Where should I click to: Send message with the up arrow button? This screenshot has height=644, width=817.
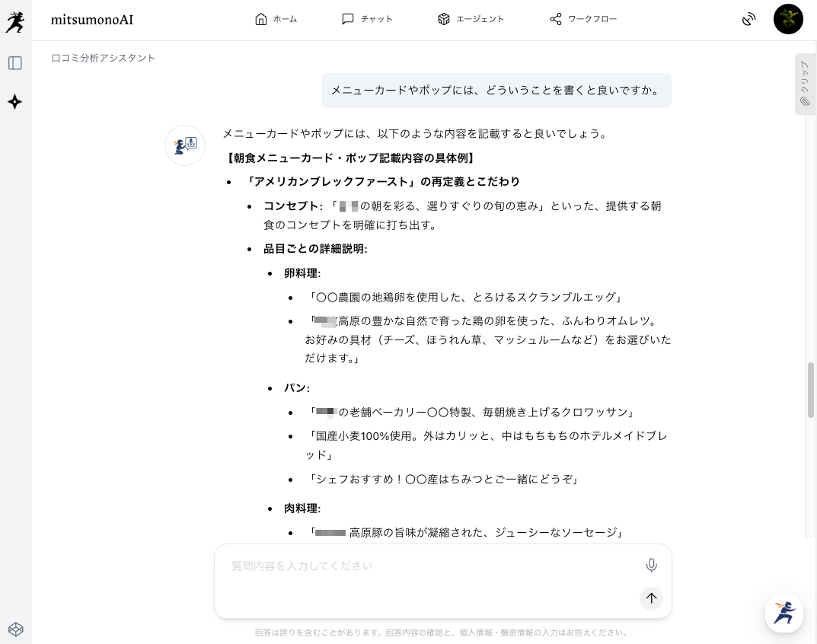pos(651,598)
